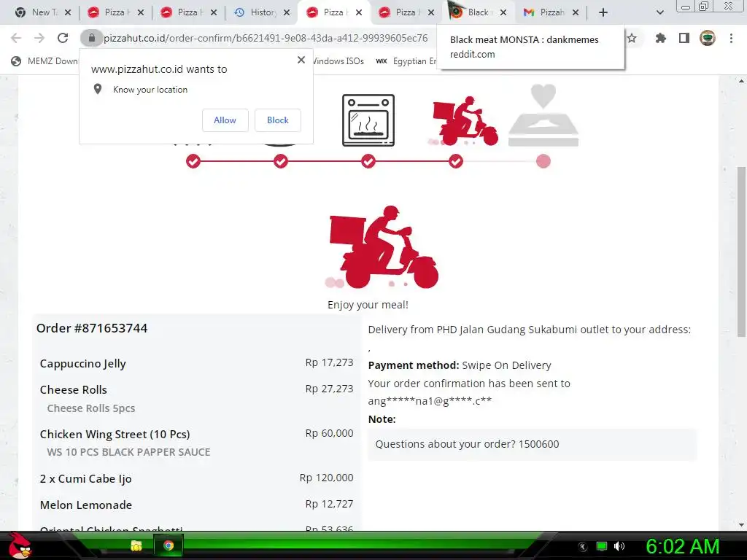Close the History tab
This screenshot has height=560, width=747.
click(287, 13)
